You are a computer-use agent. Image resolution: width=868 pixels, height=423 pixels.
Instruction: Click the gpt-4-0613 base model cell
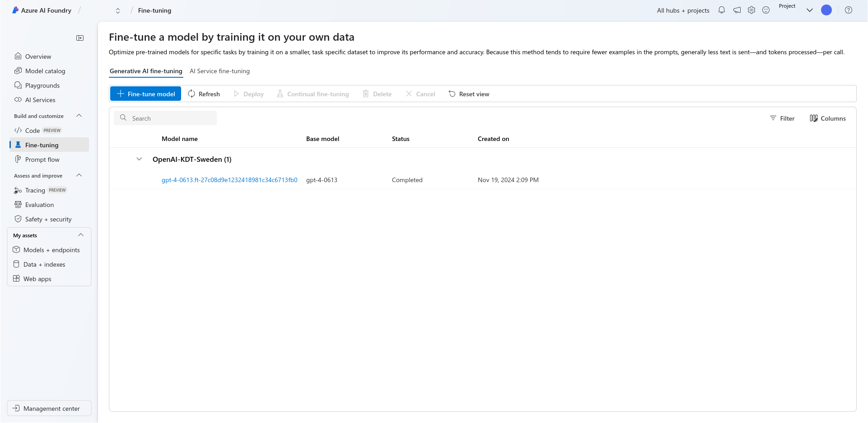coord(322,180)
